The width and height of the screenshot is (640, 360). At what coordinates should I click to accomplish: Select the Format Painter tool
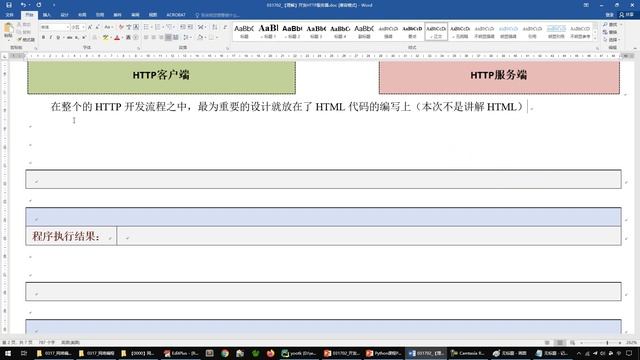click(26, 40)
